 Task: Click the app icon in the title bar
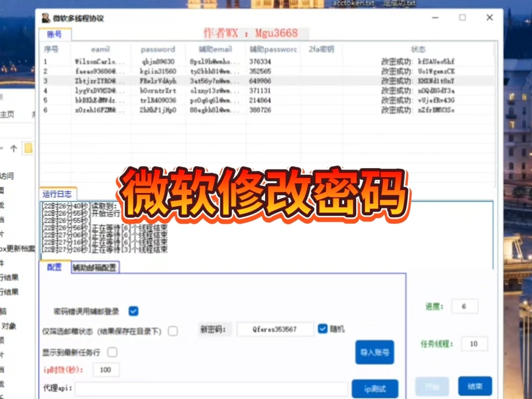(46, 18)
